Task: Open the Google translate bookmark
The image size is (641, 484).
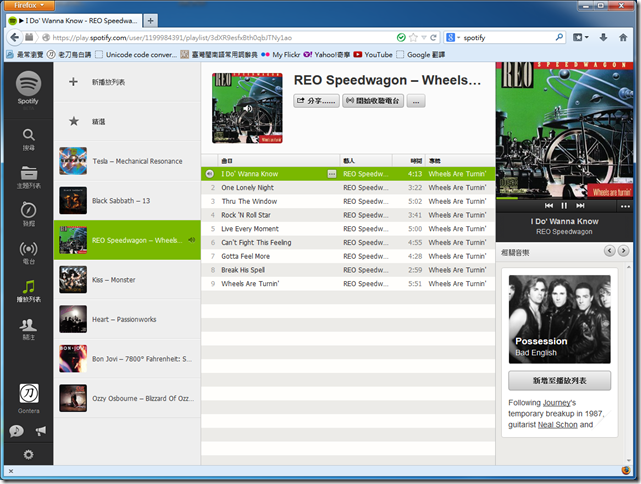Action: tap(421, 54)
